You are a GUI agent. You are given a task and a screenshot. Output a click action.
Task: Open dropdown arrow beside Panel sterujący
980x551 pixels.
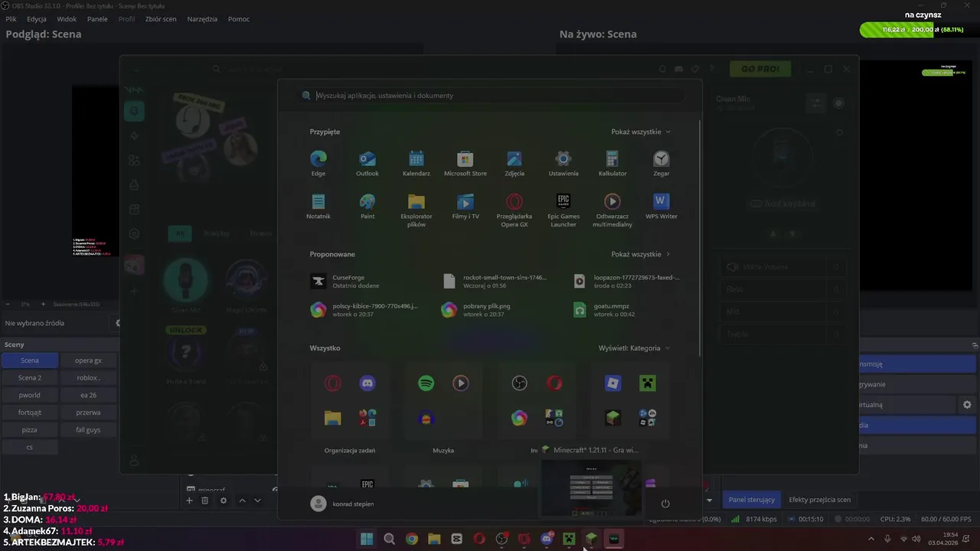point(709,500)
